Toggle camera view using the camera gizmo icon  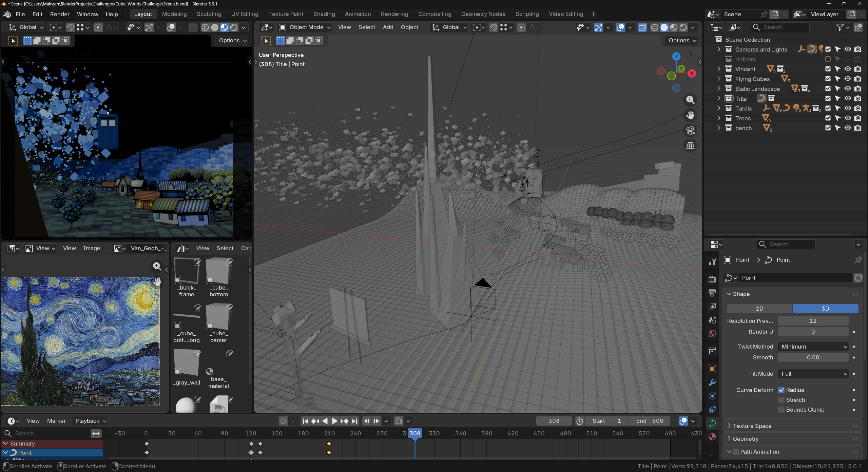tap(690, 131)
